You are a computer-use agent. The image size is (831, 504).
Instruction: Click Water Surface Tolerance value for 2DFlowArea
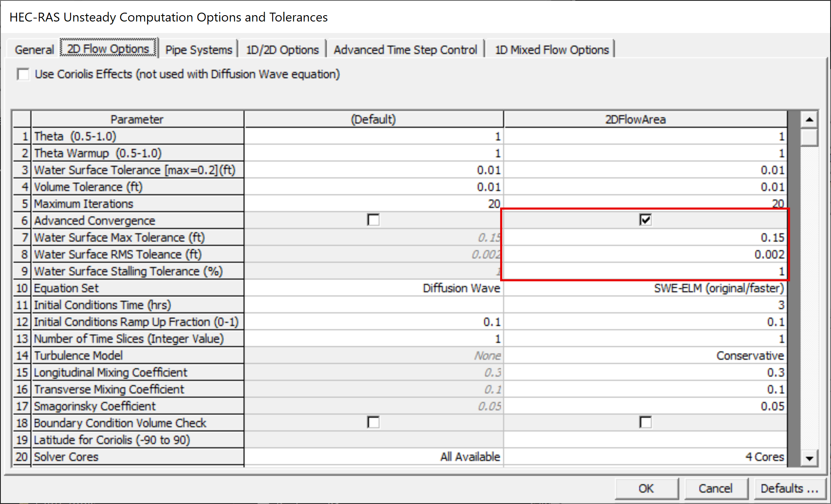click(x=645, y=170)
